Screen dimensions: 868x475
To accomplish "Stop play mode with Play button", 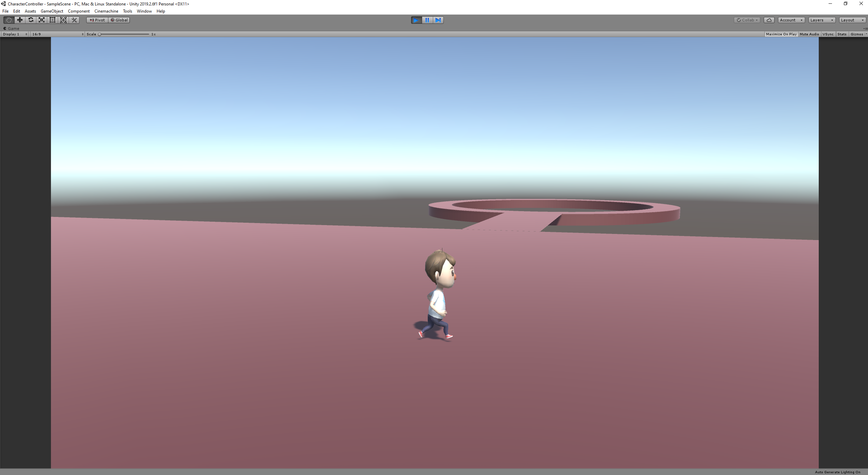I will [416, 20].
